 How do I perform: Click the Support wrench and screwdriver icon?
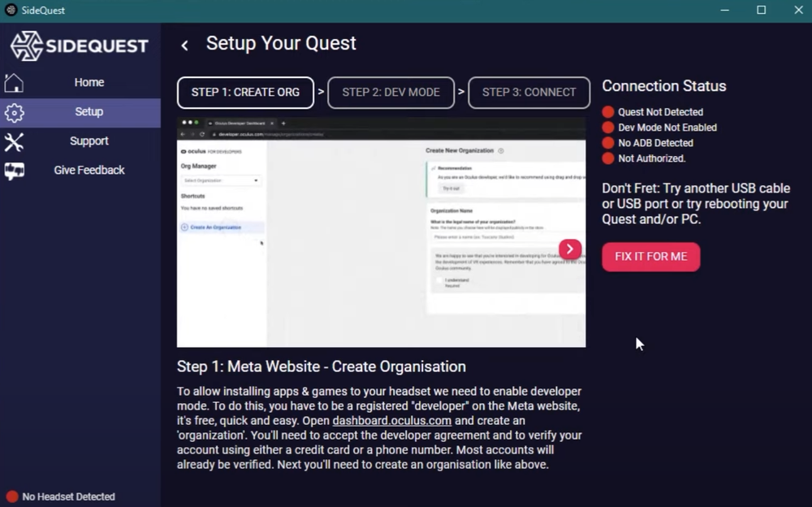point(15,141)
